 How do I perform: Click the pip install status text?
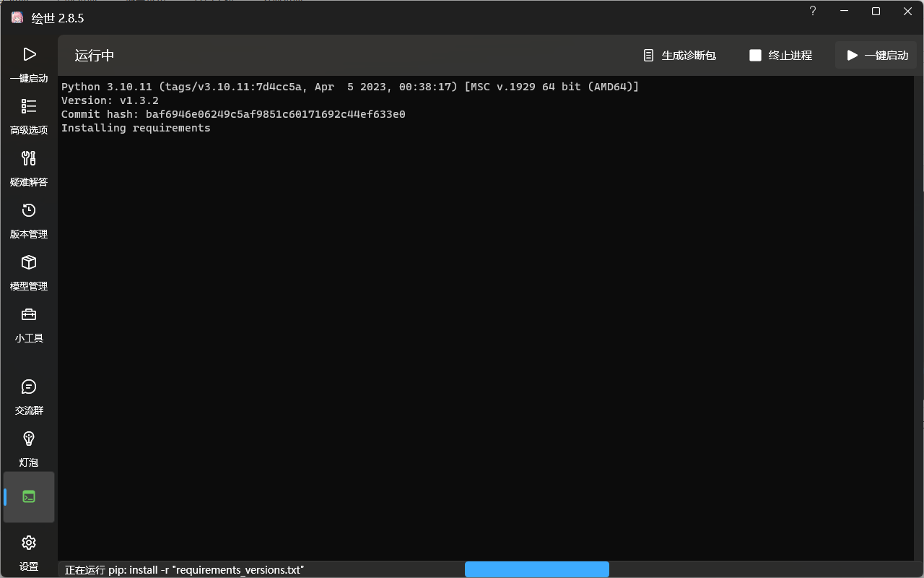pyautogui.click(x=184, y=570)
